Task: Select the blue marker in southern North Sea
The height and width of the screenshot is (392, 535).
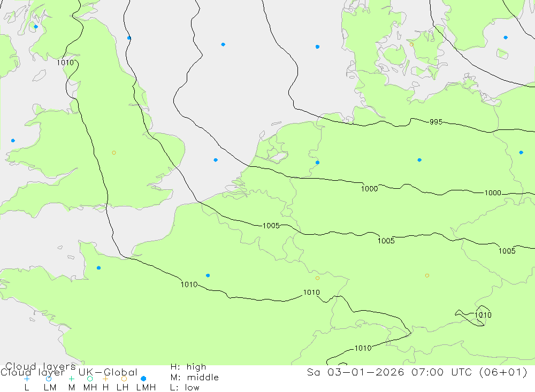Action: (216, 160)
